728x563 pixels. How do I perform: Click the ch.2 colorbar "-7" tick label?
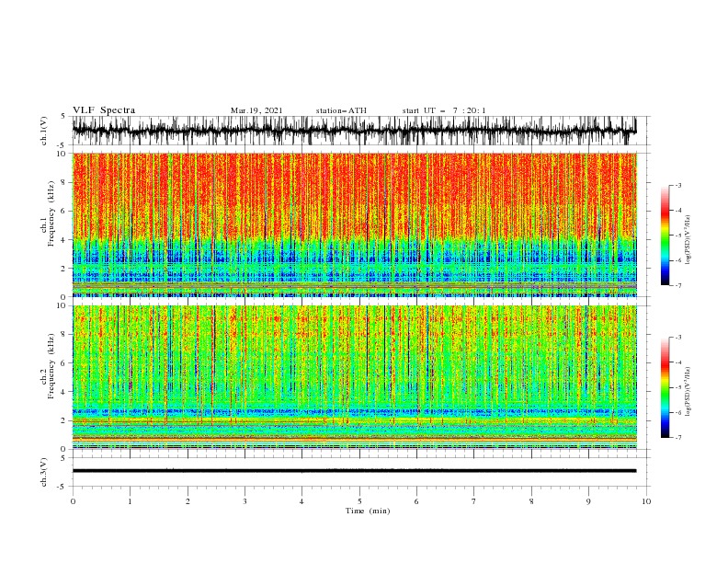click(x=678, y=438)
